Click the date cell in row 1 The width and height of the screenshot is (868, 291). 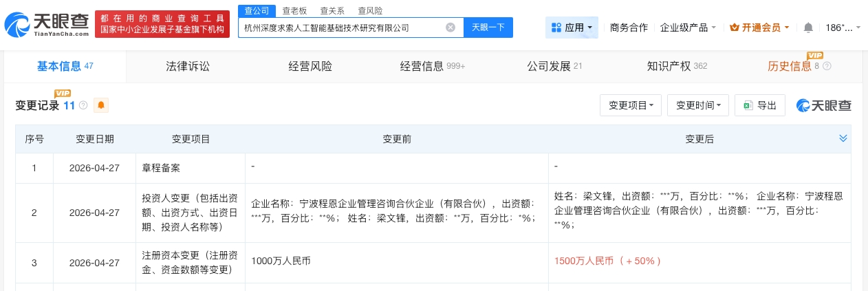pyautogui.click(x=95, y=167)
